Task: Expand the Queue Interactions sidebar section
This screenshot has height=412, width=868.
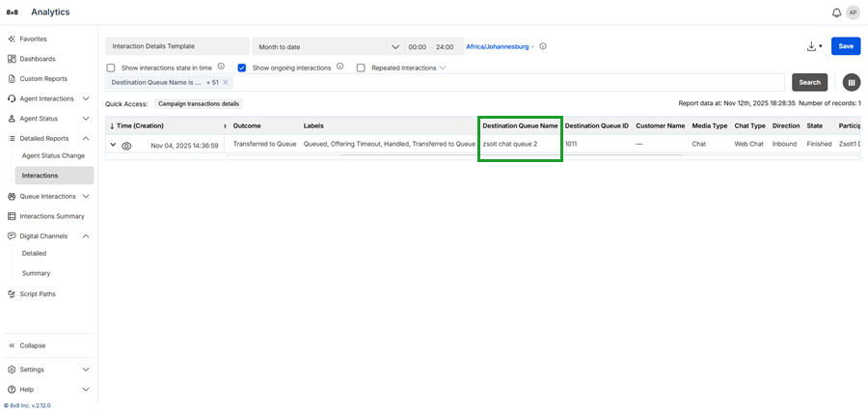Action: [86, 197]
